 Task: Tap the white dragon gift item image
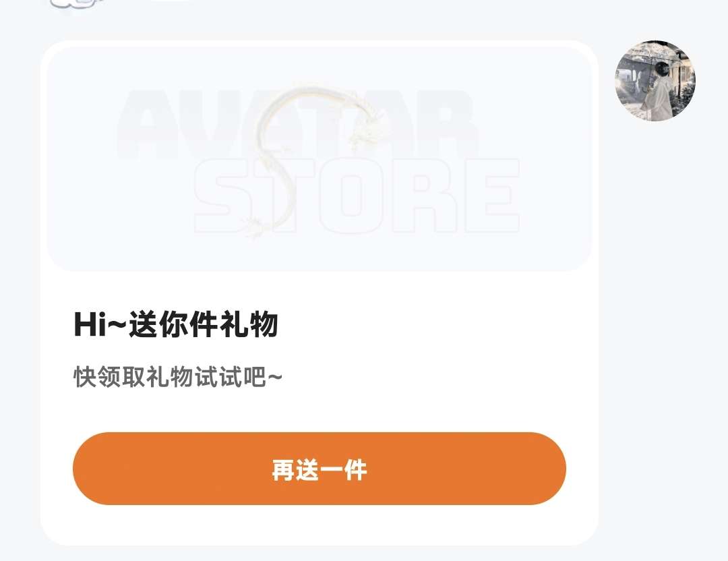(x=309, y=160)
